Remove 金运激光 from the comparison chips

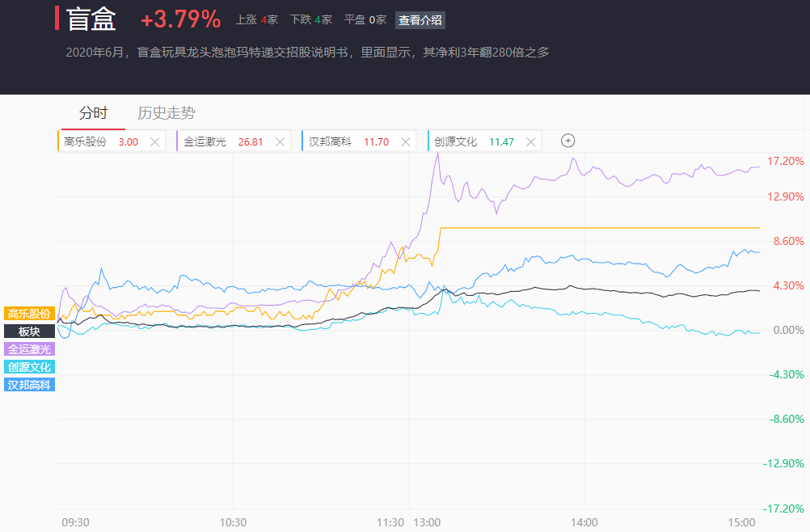(x=280, y=141)
